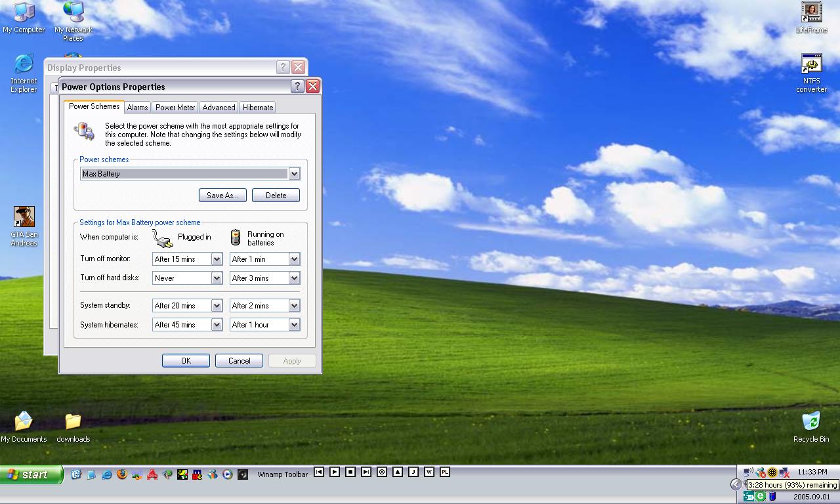The width and height of the screenshot is (840, 504).
Task: Click the Winamp toolbar W button
Action: click(x=429, y=472)
